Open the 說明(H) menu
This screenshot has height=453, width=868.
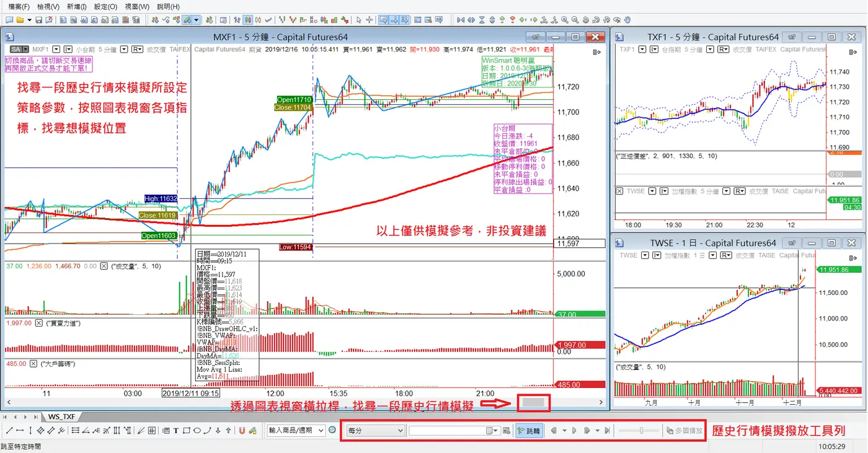(168, 7)
